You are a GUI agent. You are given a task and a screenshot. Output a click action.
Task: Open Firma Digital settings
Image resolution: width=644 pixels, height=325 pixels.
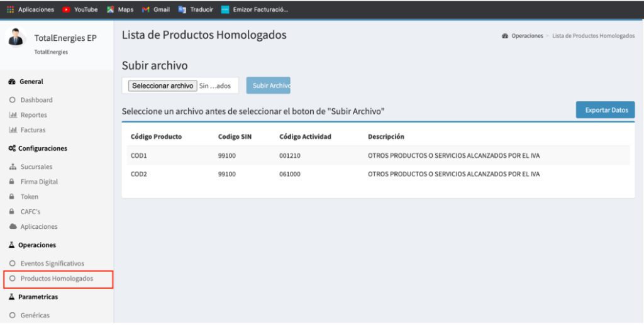[x=40, y=182]
